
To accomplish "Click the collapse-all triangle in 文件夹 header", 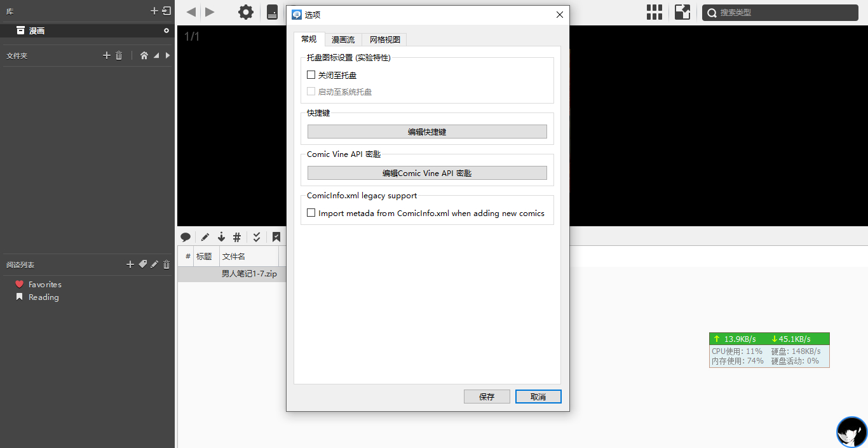I will tap(156, 56).
